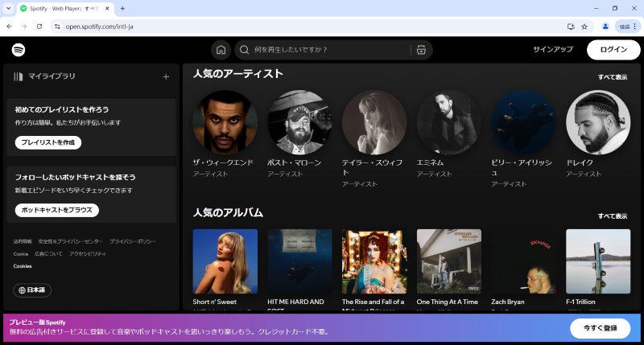Click the F-1 Trillion title text
Screen dimensions: 644x345
(x=580, y=302)
